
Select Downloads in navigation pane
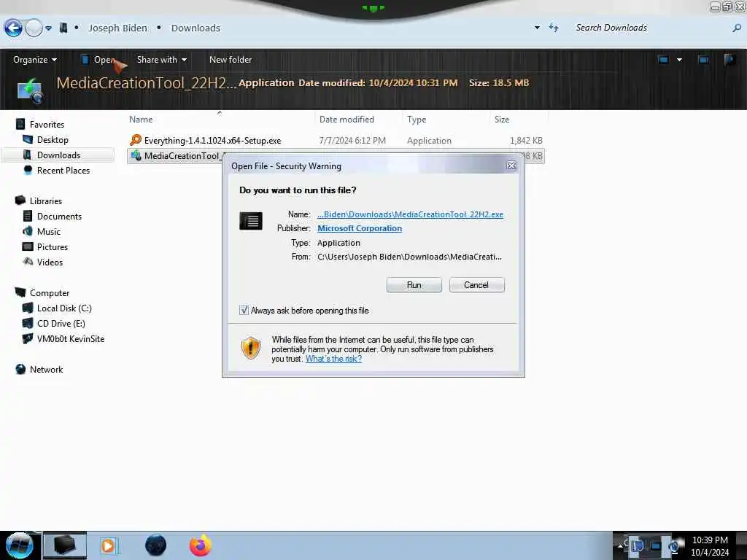click(58, 155)
